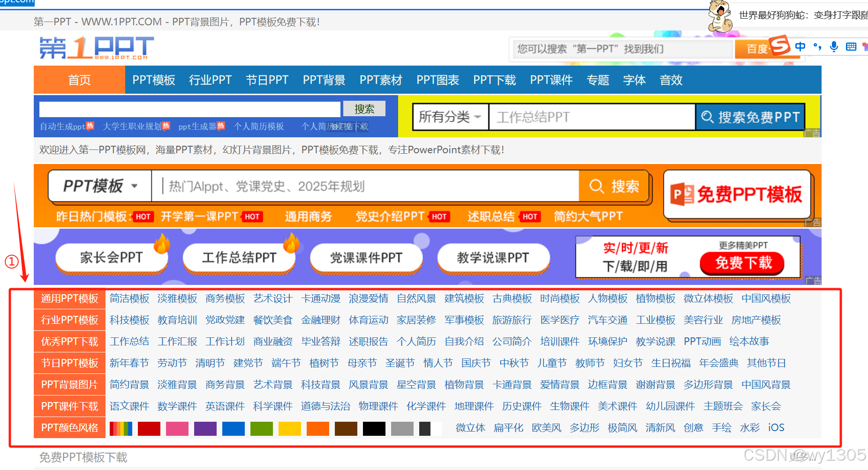Open the 首页 navigation tab
This screenshot has height=470, width=868.
[79, 80]
